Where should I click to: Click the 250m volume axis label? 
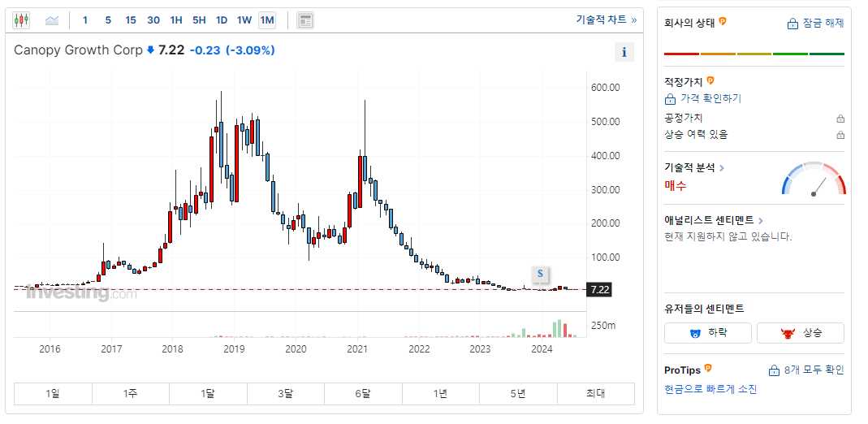click(x=603, y=326)
